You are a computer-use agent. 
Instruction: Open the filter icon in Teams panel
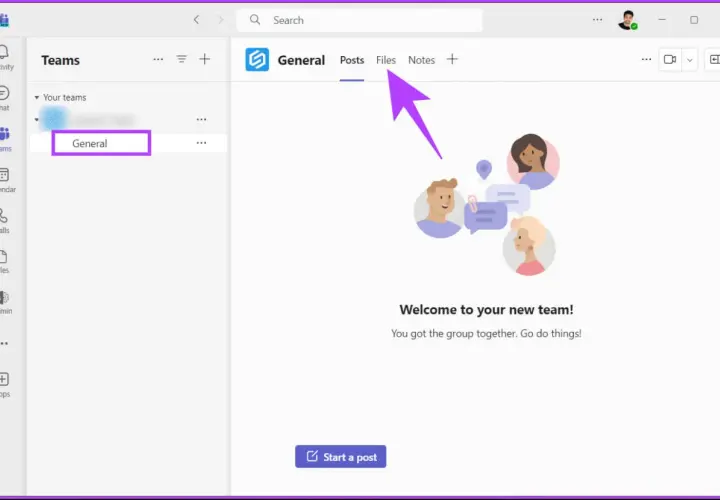pyautogui.click(x=182, y=59)
